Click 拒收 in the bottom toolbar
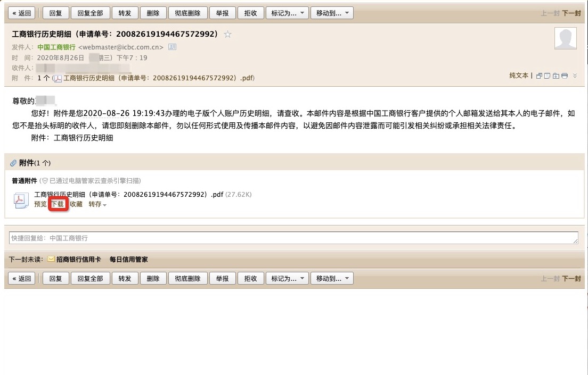The image size is (588, 375). click(x=250, y=278)
